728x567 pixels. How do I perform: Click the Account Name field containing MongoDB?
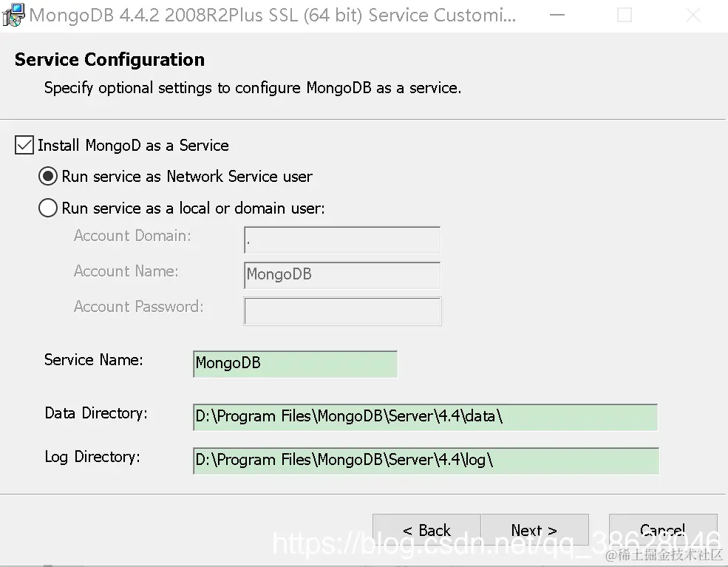(342, 275)
